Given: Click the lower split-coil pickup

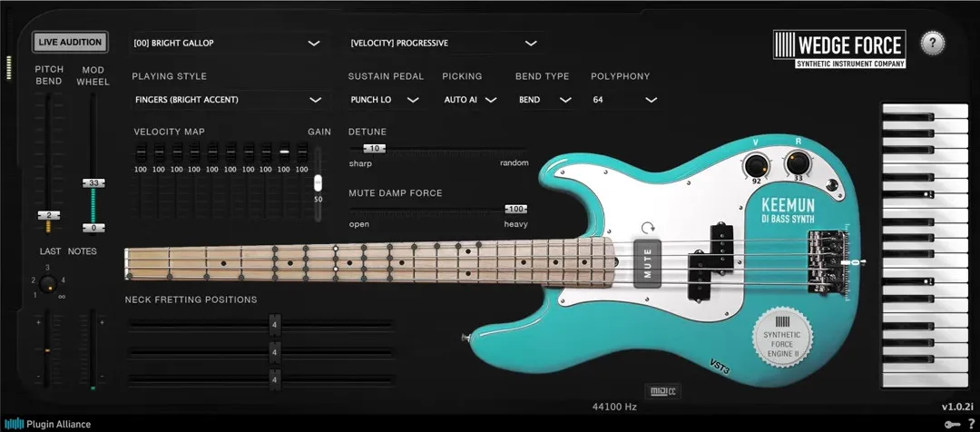Looking at the screenshot, I should coord(699,276).
